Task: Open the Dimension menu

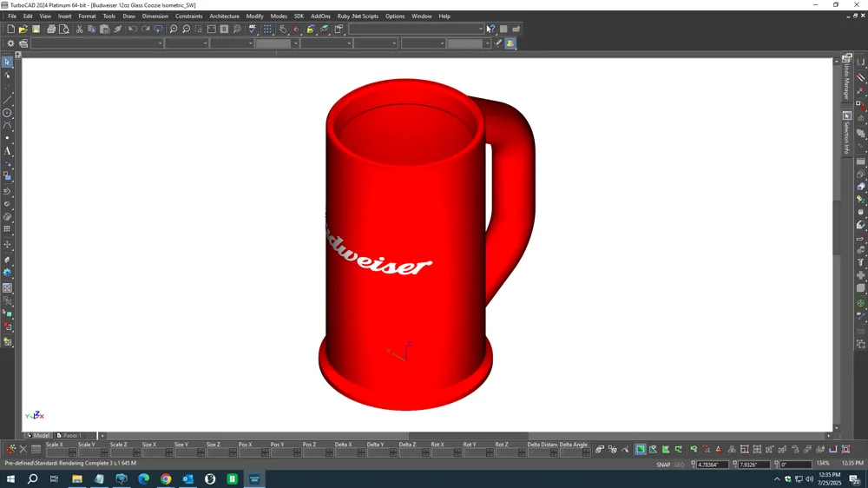Action: pos(155,16)
